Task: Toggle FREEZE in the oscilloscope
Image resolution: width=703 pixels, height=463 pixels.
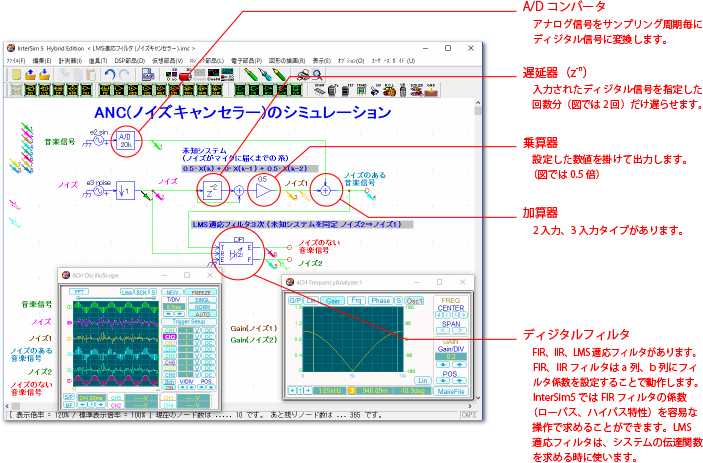Action: click(200, 292)
